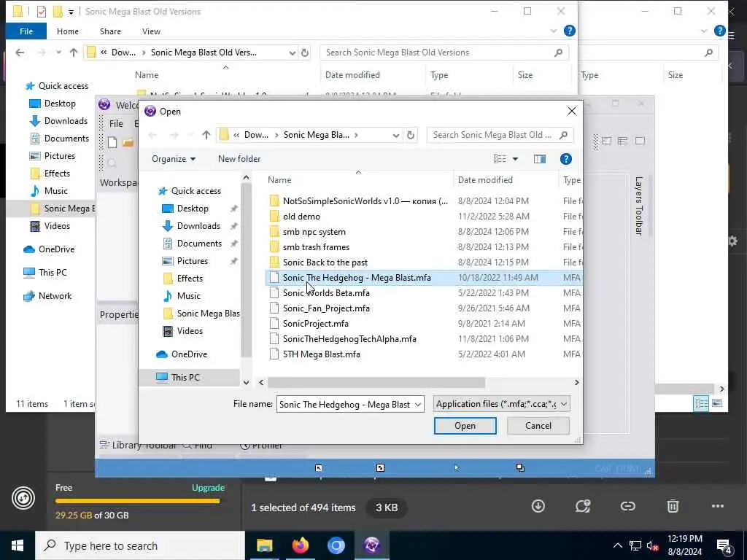Select Pictures in the dialog navigation pane

click(x=192, y=261)
